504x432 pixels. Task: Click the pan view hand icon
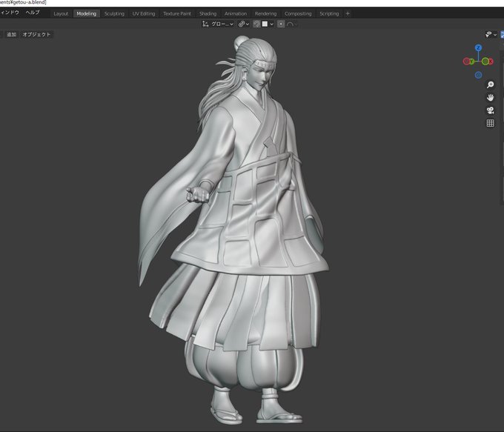pyautogui.click(x=490, y=97)
